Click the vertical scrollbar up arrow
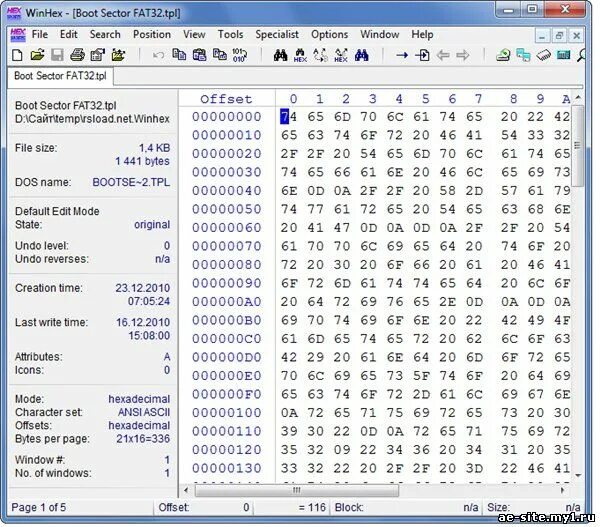This screenshot has height=527, width=600. tap(578, 98)
